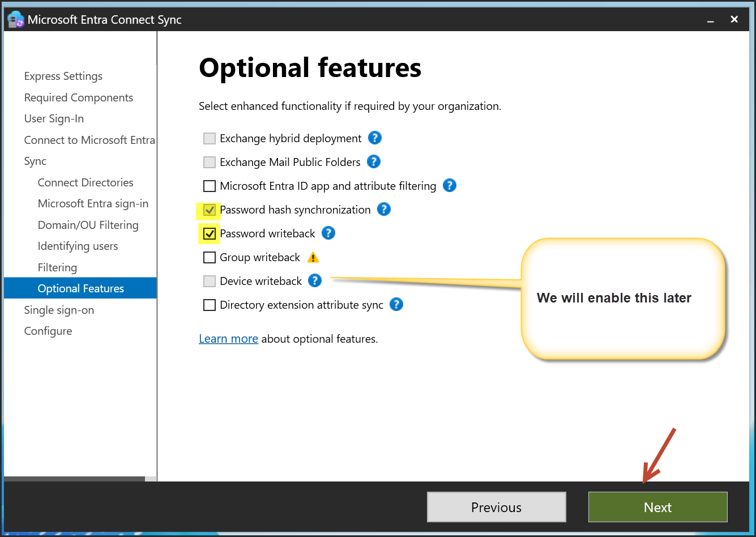The width and height of the screenshot is (756, 537).
Task: Click Group writeback warning triangle icon
Action: coord(313,258)
